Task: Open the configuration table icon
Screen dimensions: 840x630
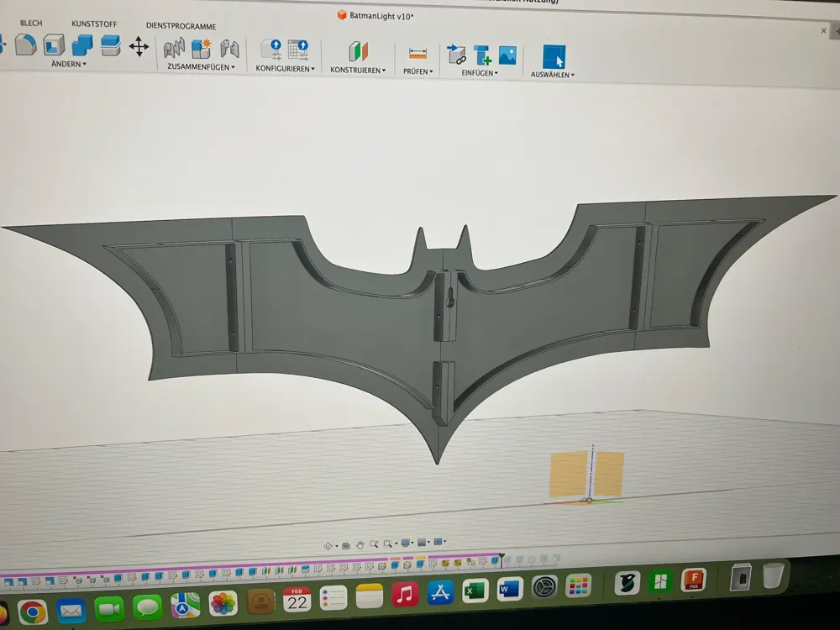Action: tap(298, 50)
